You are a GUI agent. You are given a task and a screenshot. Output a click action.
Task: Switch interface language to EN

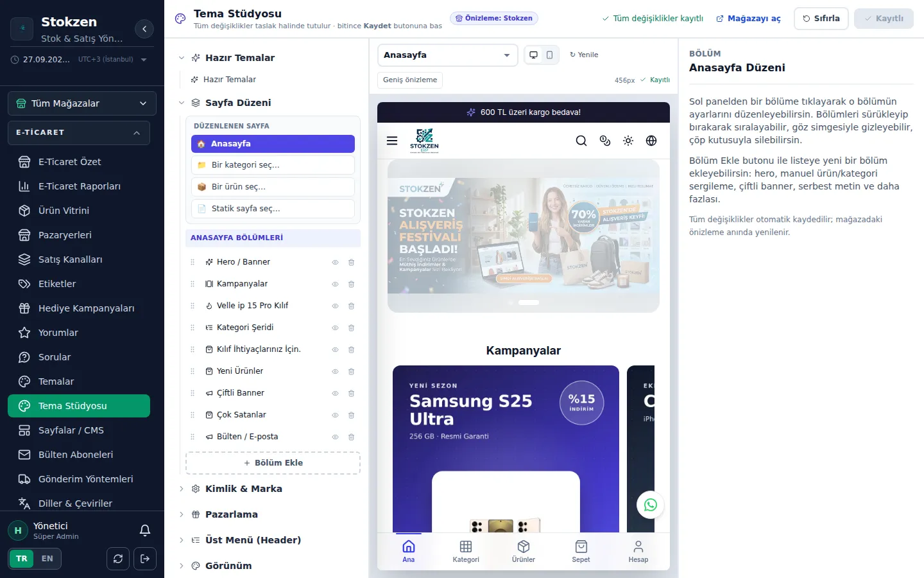point(47,559)
